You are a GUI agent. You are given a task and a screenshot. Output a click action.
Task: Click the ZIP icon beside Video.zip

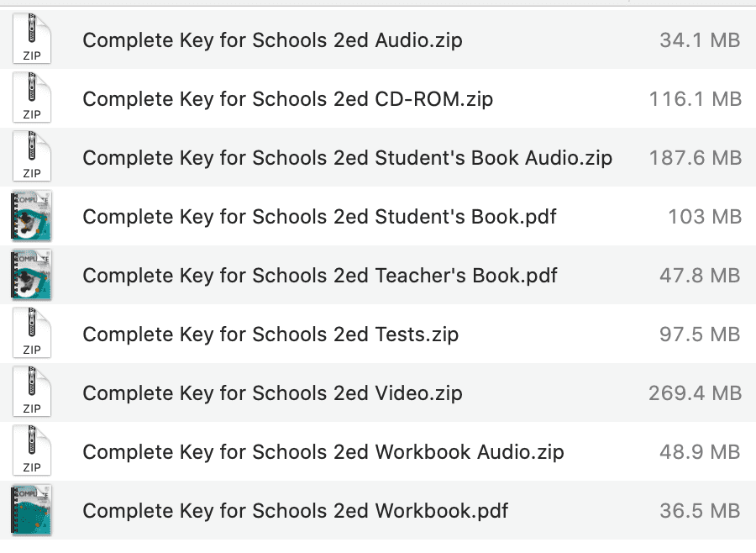(31, 392)
